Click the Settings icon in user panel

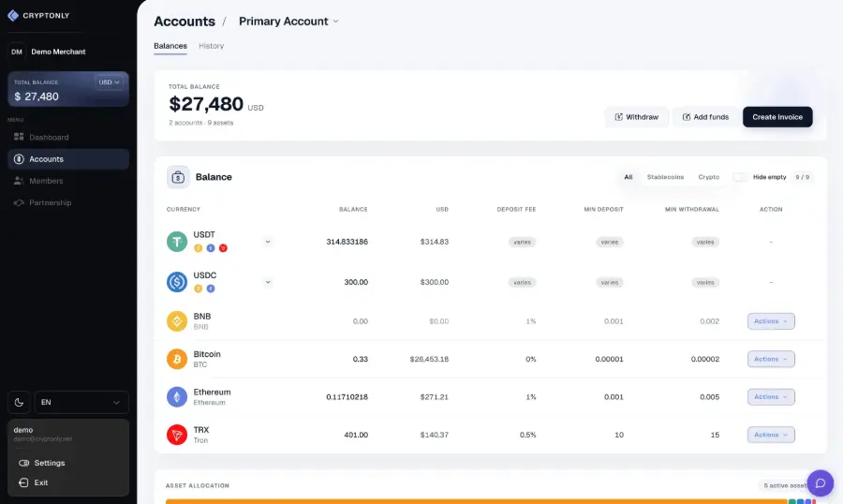(x=23, y=463)
